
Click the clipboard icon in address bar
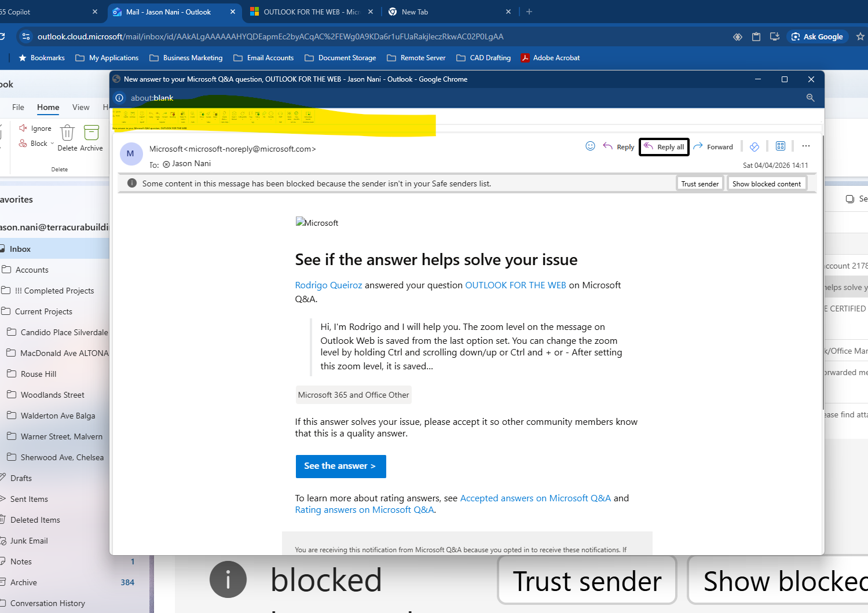[756, 36]
